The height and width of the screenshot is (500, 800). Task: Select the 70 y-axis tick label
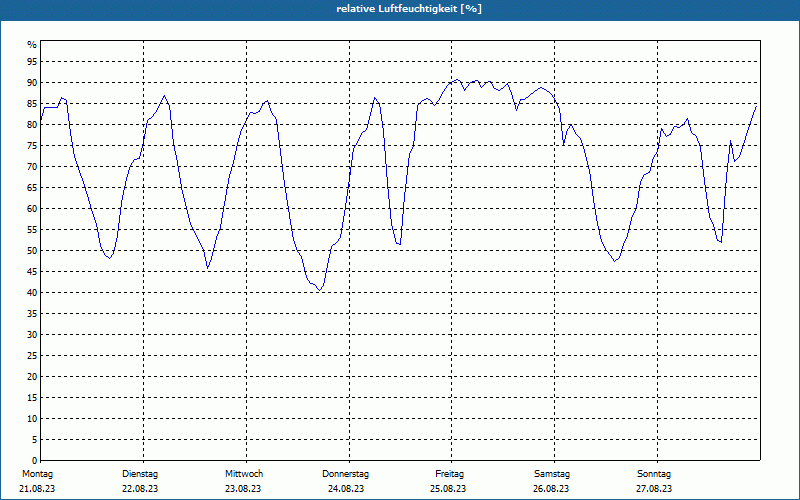point(32,167)
